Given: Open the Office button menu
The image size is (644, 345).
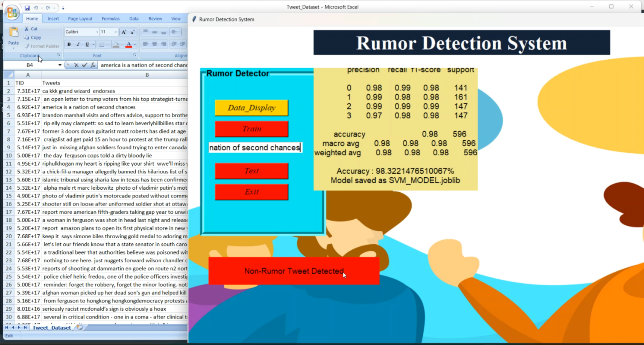Looking at the screenshot, I should (x=12, y=12).
